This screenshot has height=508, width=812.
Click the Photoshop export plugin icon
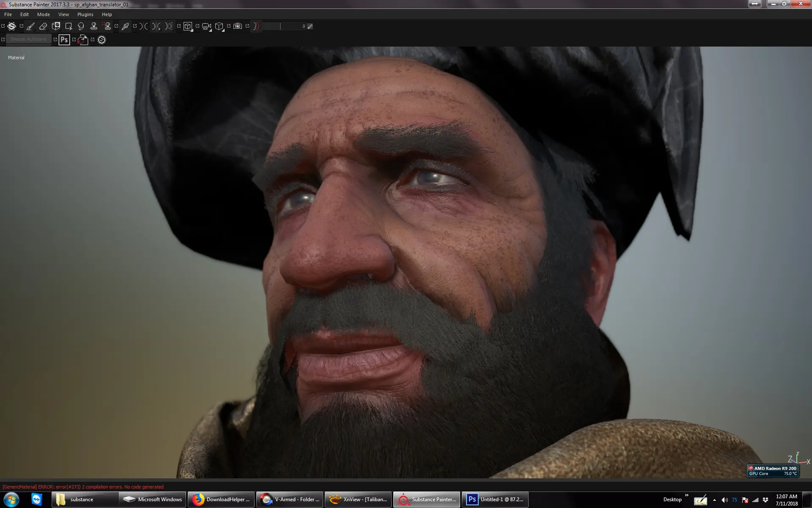tap(64, 40)
